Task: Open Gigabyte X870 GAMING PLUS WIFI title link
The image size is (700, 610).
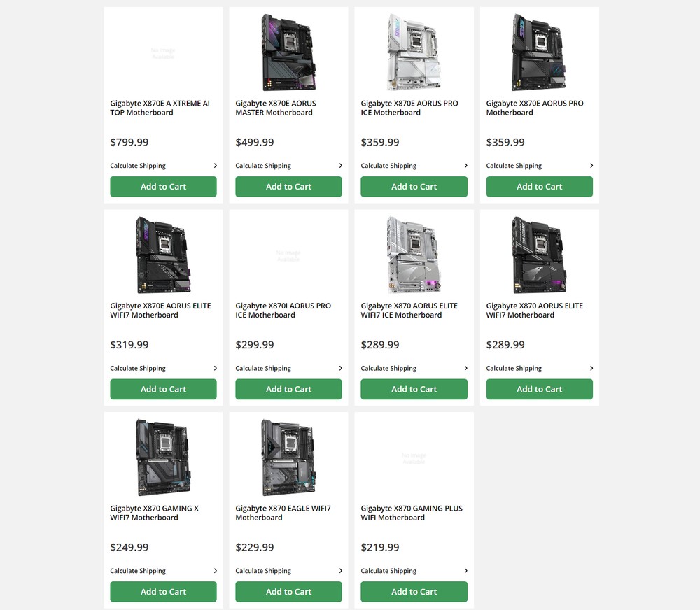Action: [x=412, y=513]
